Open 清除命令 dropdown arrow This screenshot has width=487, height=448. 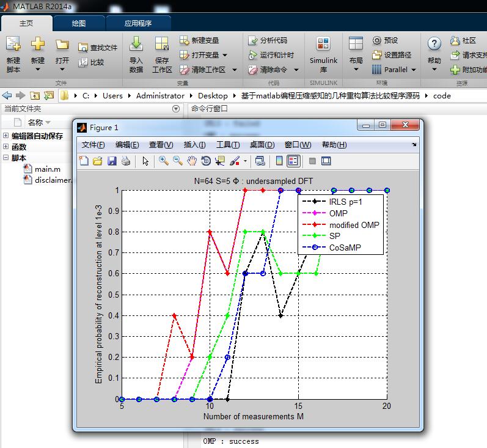tap(296, 70)
